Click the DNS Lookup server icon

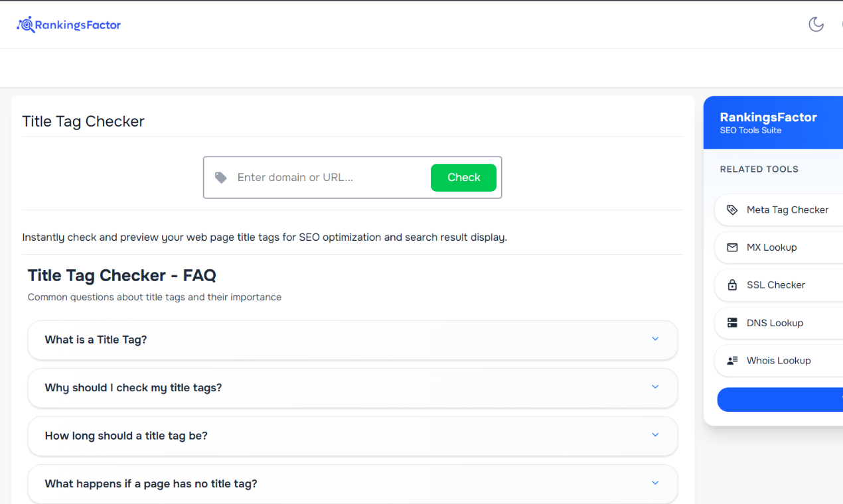[x=732, y=323]
